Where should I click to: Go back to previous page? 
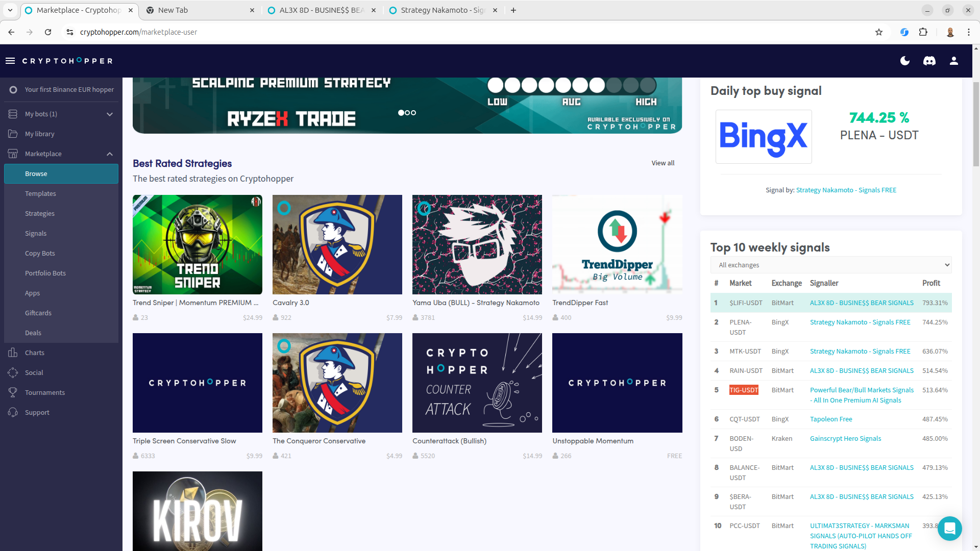coord(11,32)
